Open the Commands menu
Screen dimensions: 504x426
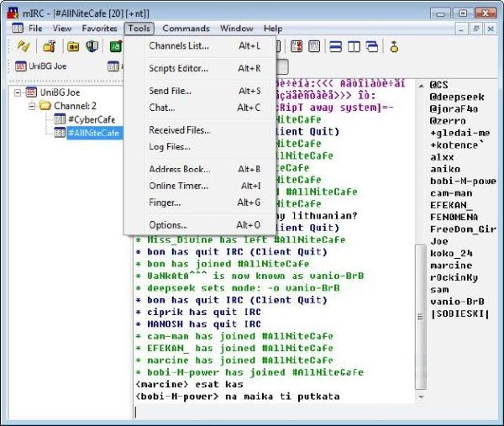[x=186, y=29]
